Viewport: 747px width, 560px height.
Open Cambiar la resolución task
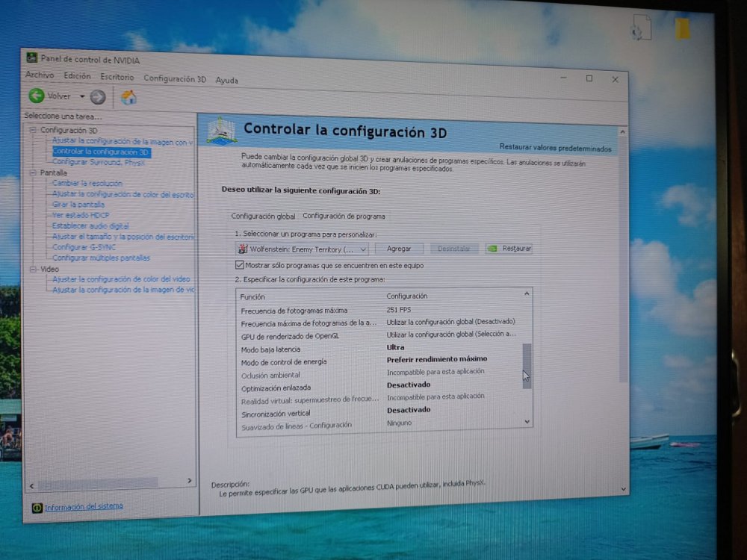pyautogui.click(x=87, y=184)
